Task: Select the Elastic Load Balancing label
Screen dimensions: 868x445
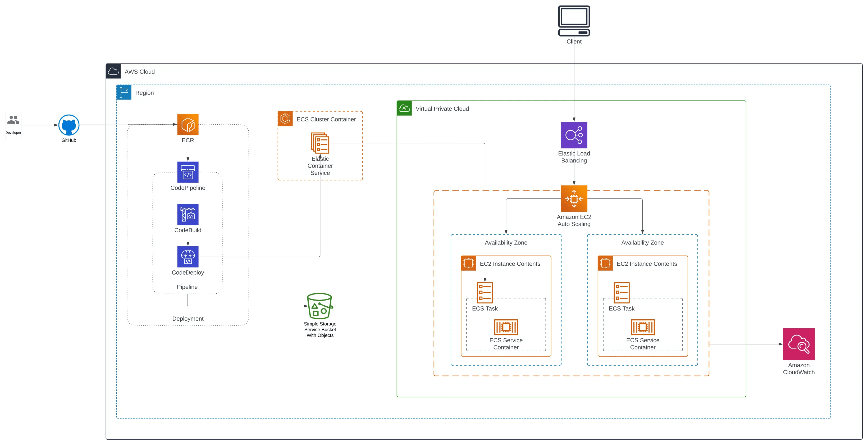Action: [574, 157]
